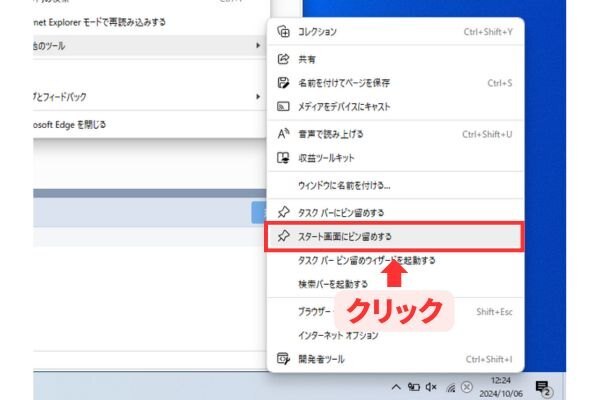Click the read aloud icon

point(283,134)
